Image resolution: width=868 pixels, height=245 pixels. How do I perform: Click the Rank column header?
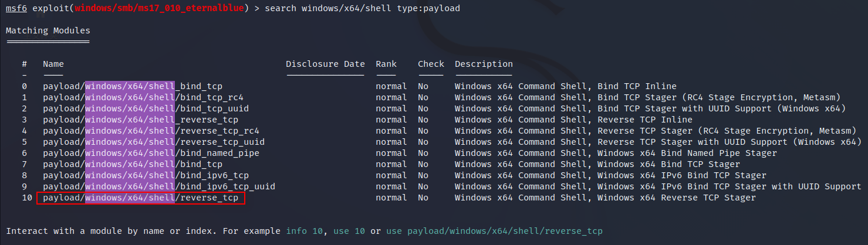(x=386, y=64)
